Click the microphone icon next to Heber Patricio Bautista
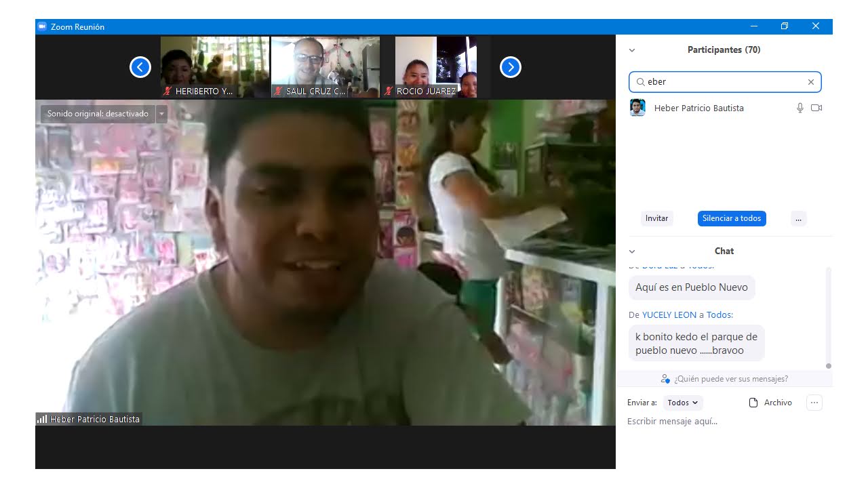The height and width of the screenshot is (488, 868). click(x=800, y=108)
